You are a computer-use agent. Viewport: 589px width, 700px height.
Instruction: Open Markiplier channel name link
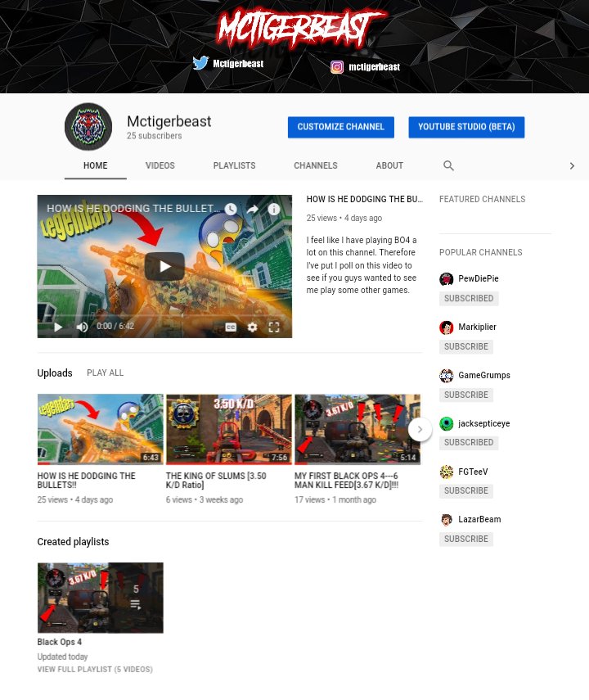pos(477,327)
